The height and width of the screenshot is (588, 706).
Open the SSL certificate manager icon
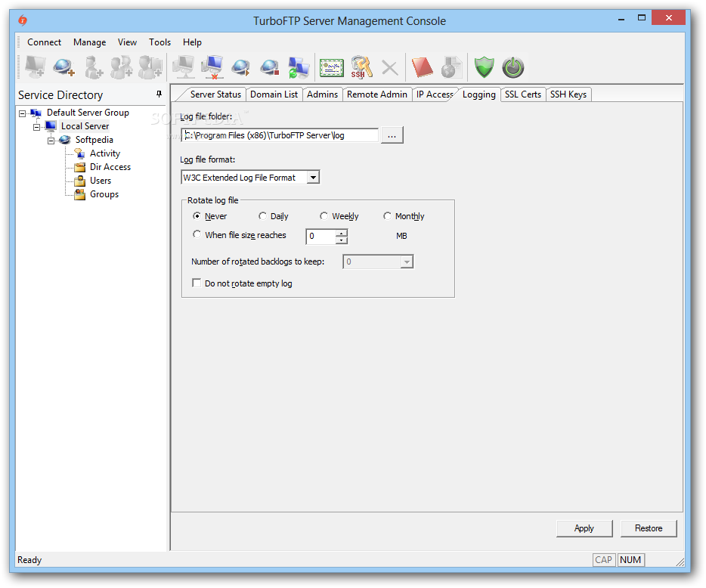point(331,67)
